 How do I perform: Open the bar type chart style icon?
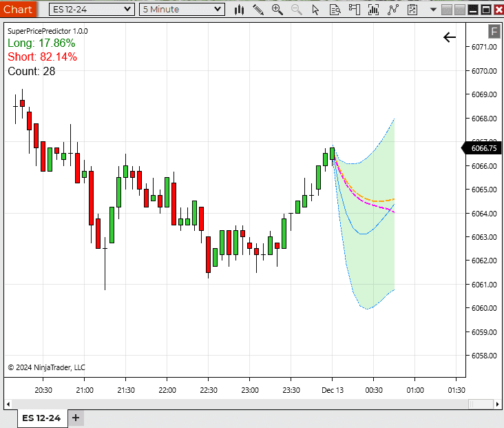(240, 10)
